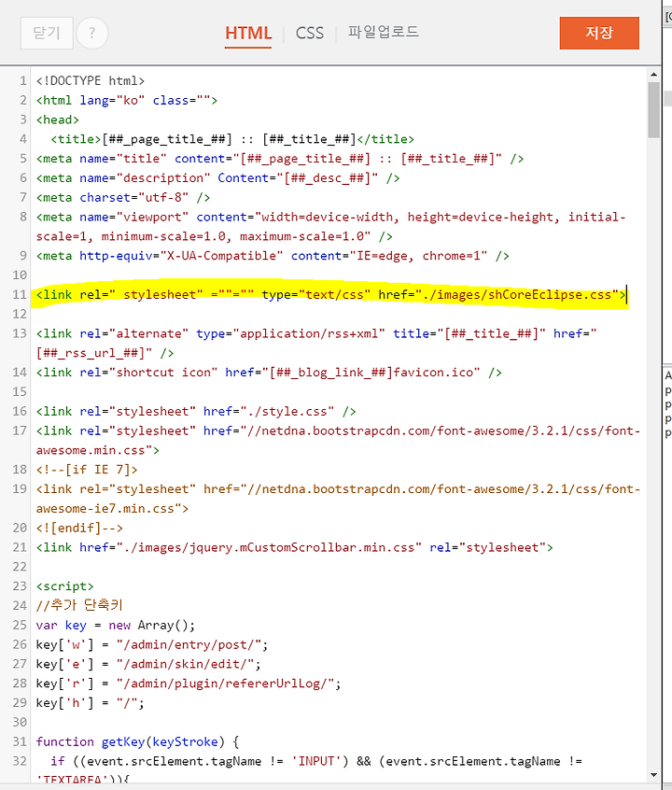Click the orange 저장 save button
672x790 pixels.
[599, 34]
